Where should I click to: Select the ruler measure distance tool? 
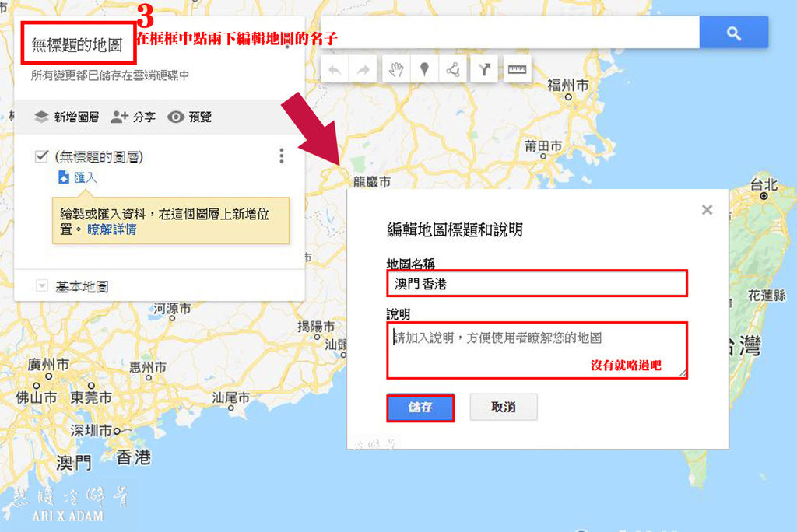pyautogui.click(x=518, y=69)
